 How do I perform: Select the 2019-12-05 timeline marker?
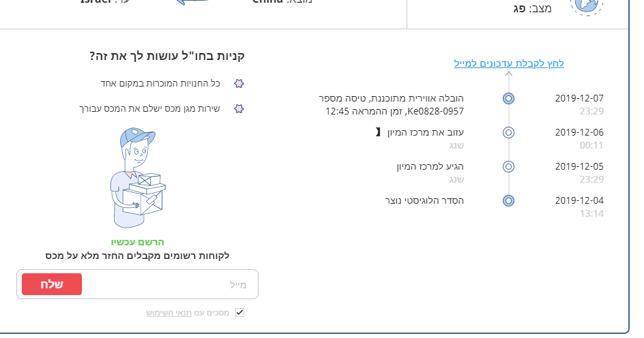point(508,166)
